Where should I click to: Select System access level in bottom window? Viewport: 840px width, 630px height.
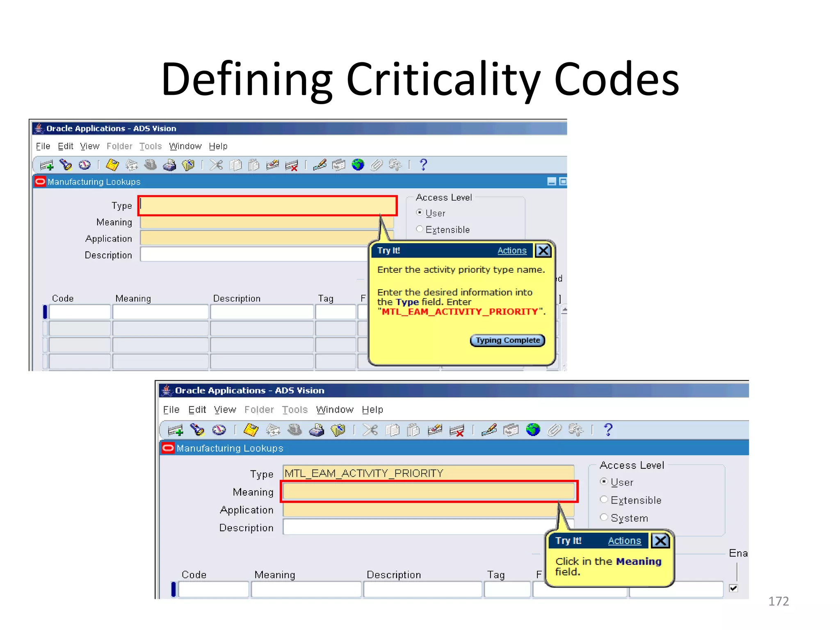(604, 517)
